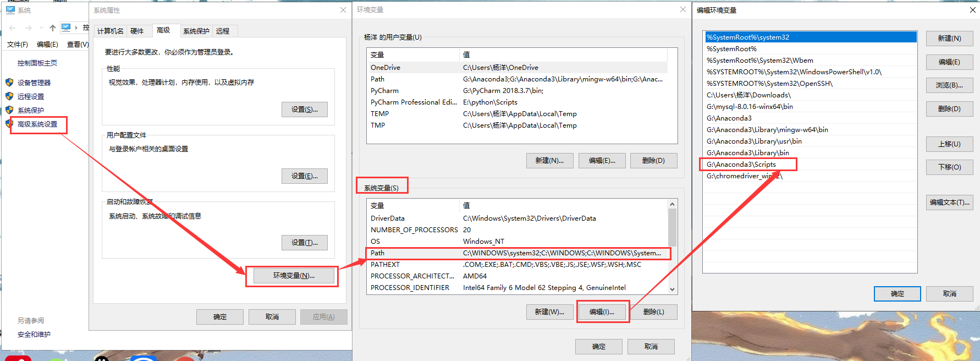Click 下移(O) to move entry down
This screenshot has height=361, width=980.
click(949, 167)
